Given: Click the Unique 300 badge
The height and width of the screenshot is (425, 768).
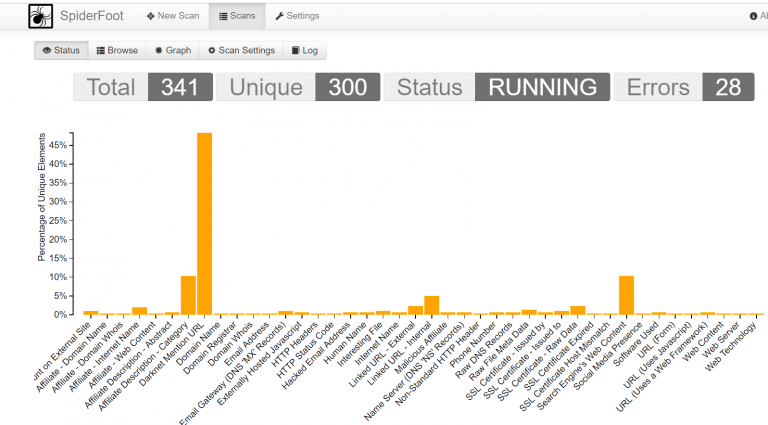Looking at the screenshot, I should 298,87.
